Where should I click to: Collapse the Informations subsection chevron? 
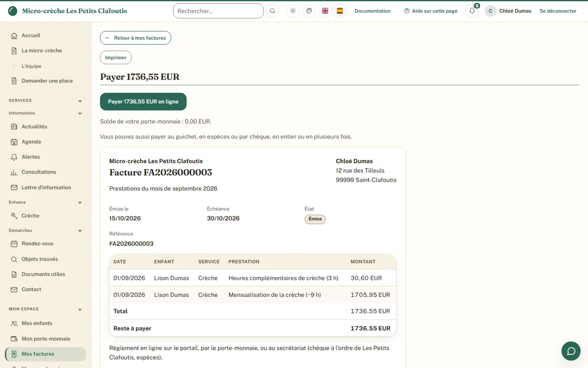80,113
